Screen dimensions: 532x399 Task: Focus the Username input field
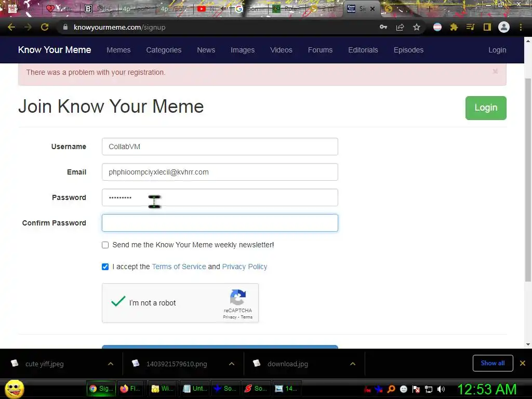tap(220, 147)
